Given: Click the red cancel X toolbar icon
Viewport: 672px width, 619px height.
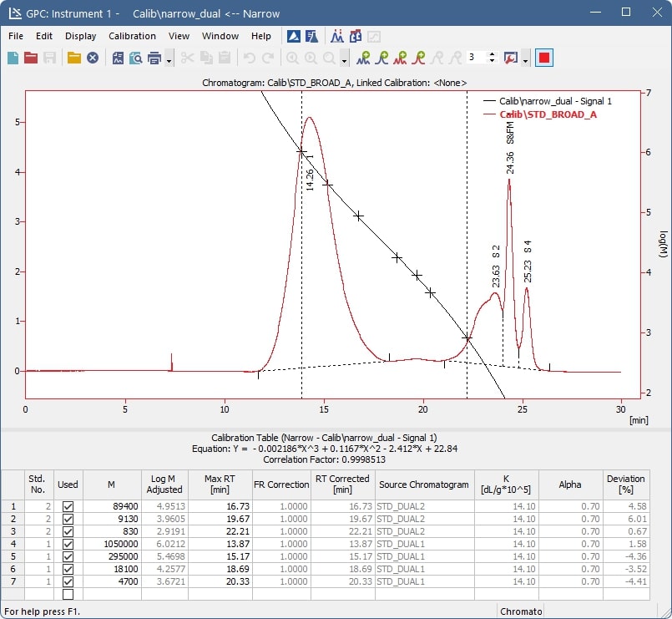Looking at the screenshot, I should tap(91, 58).
